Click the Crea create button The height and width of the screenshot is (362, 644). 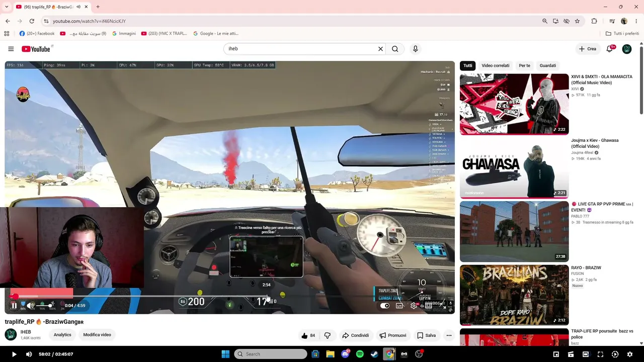coord(587,49)
